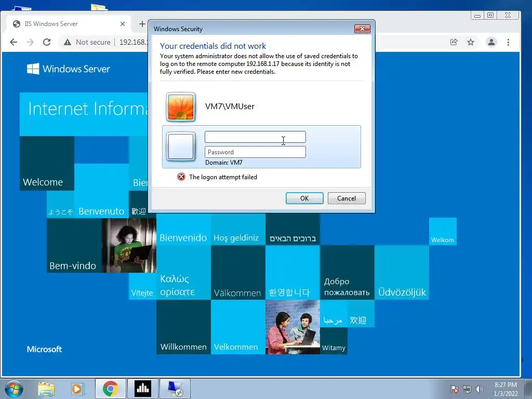Viewport: 532px width, 399px height.
Task: Open Windows Explorer from the taskbar
Action: 46,389
